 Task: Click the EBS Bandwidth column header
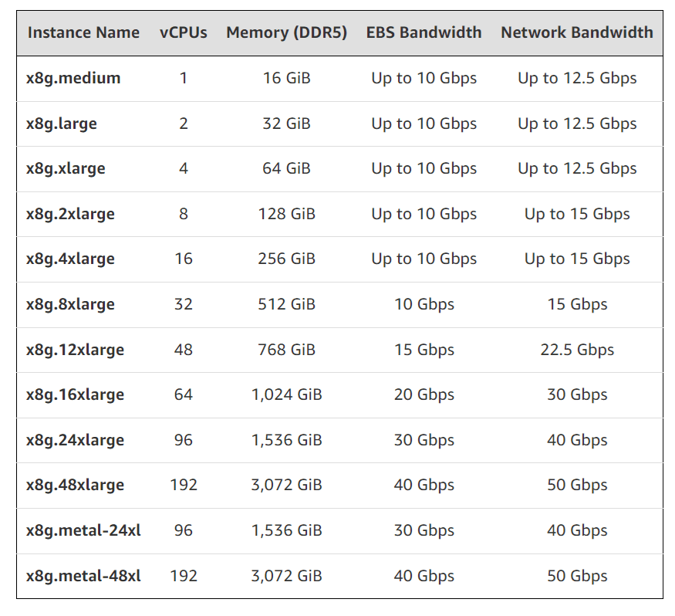point(424,32)
